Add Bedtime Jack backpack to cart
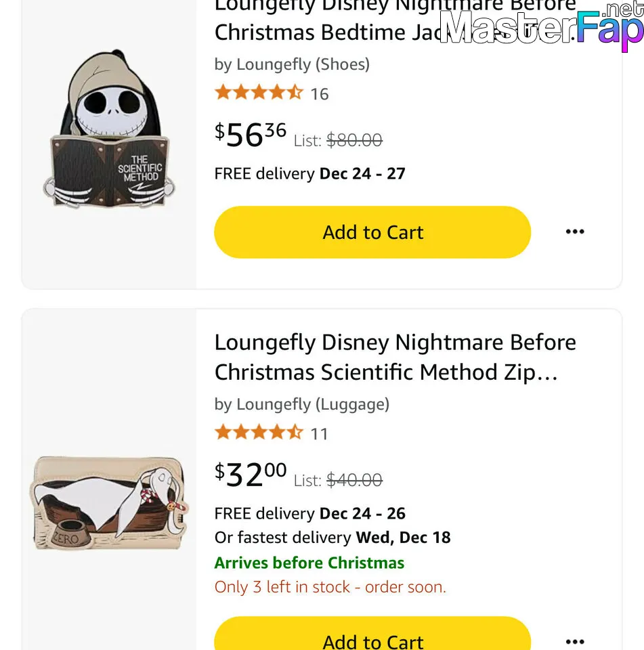Screen dimensions: 644x650 [x=372, y=232]
